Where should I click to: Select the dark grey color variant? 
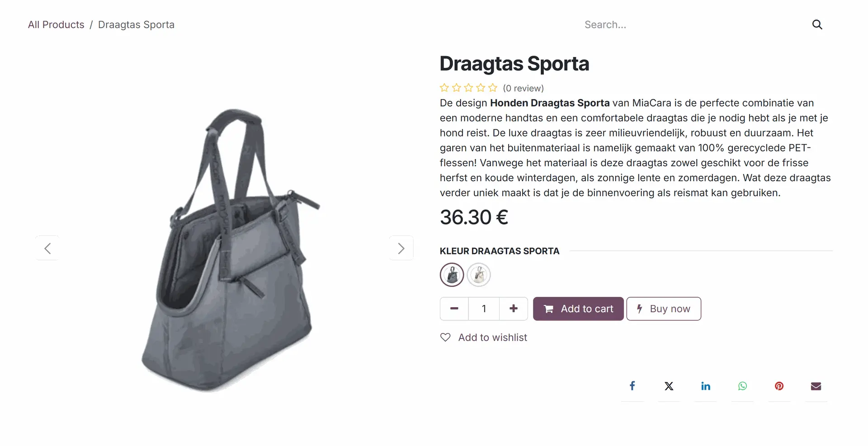coord(452,275)
